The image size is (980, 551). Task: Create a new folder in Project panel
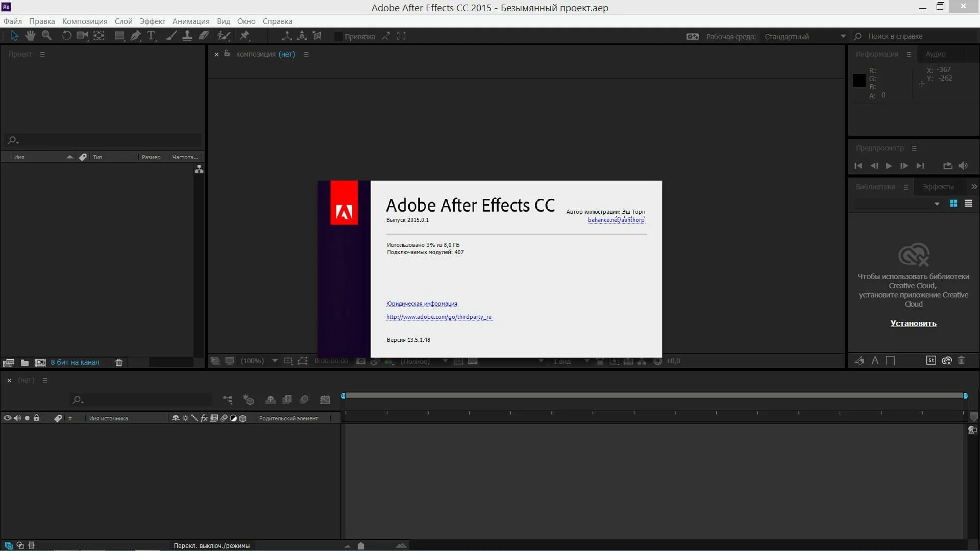pos(24,362)
